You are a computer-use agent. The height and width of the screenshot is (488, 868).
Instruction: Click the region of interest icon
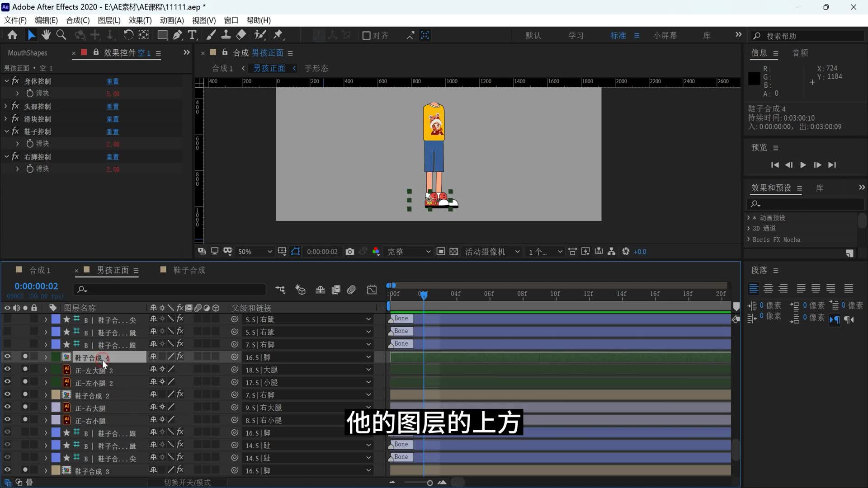(441, 252)
